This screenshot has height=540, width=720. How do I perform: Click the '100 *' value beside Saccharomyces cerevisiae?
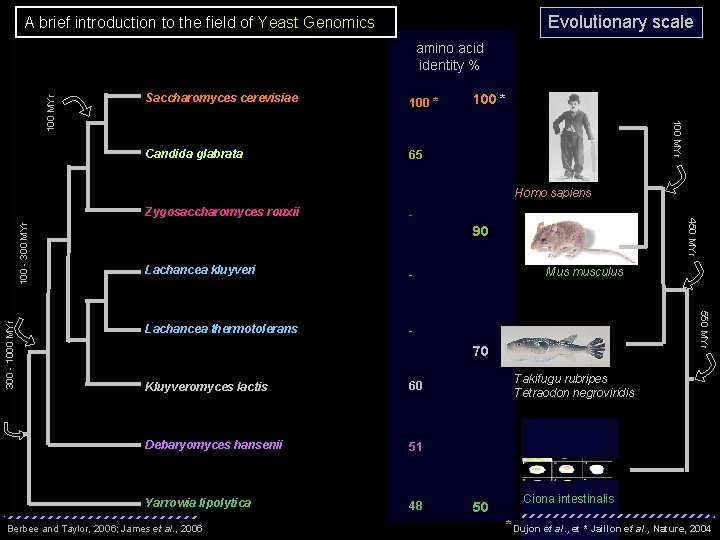pos(423,102)
